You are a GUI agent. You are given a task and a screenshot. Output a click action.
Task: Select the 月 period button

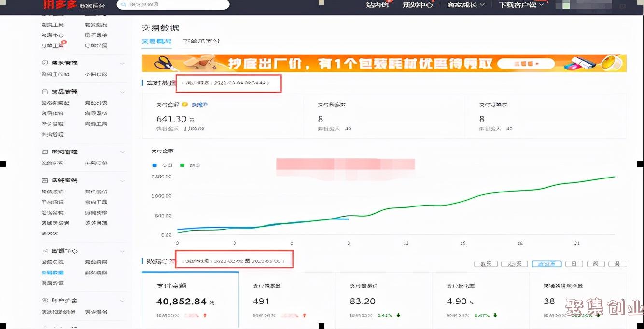617,264
